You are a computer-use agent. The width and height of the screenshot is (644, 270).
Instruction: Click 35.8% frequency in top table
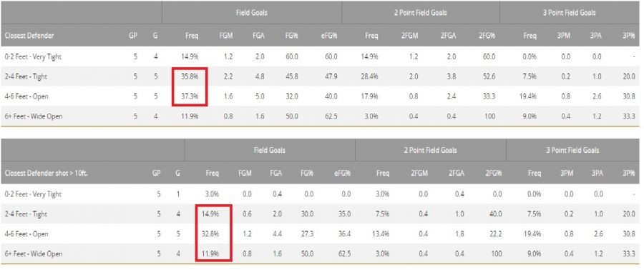click(x=190, y=76)
